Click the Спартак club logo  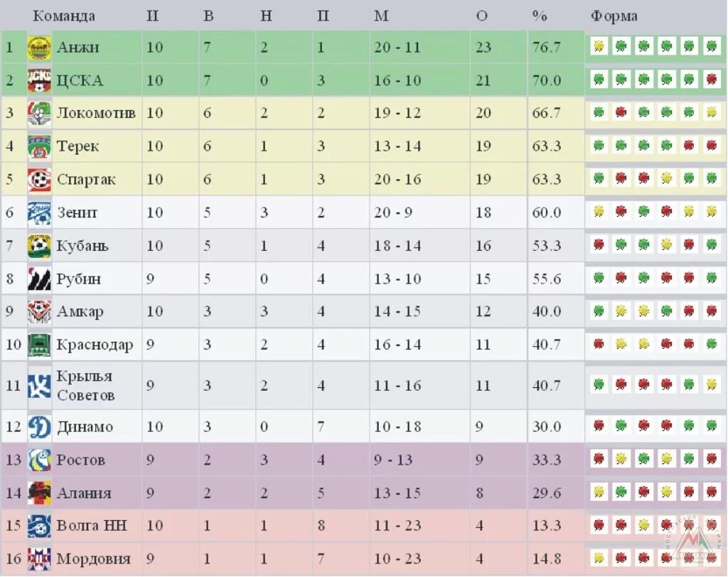[x=39, y=180]
